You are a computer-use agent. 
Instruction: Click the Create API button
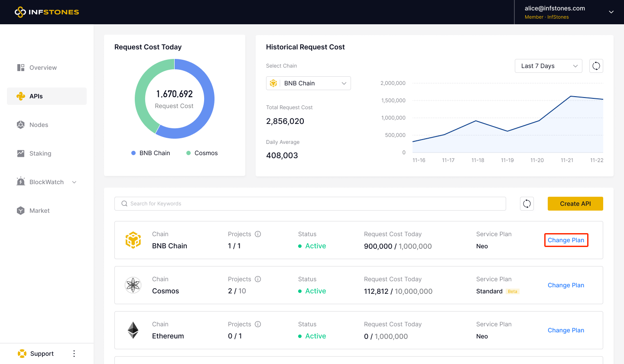575,204
